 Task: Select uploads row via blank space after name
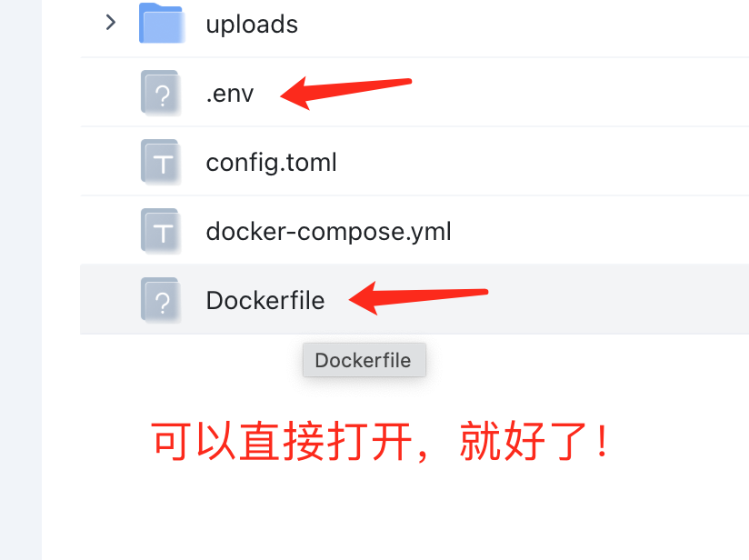click(524, 24)
